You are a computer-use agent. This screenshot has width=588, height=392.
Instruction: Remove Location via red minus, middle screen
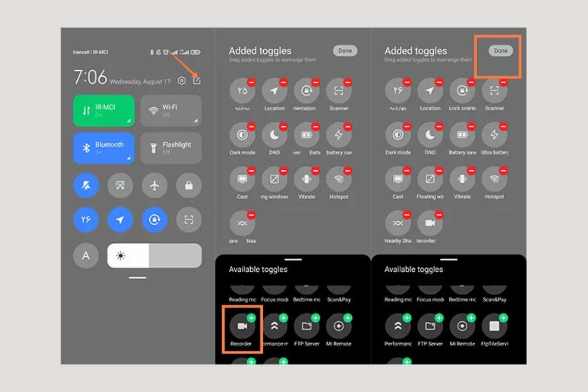tap(283, 83)
